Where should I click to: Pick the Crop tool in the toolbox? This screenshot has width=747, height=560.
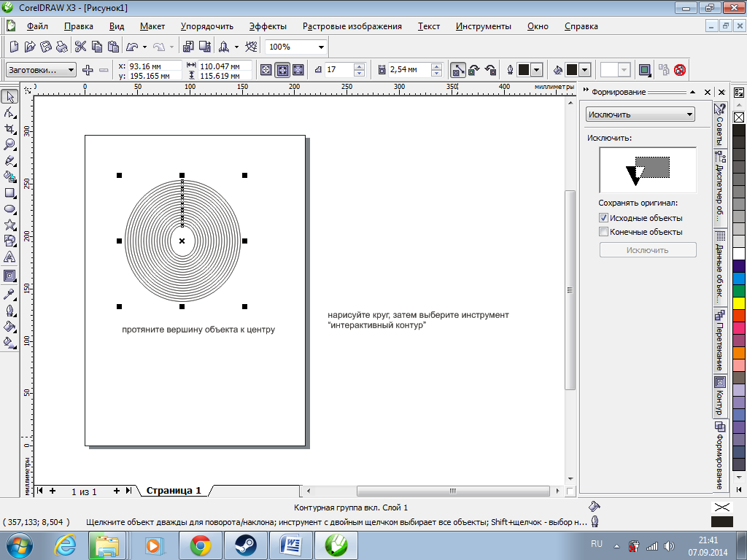[10, 128]
